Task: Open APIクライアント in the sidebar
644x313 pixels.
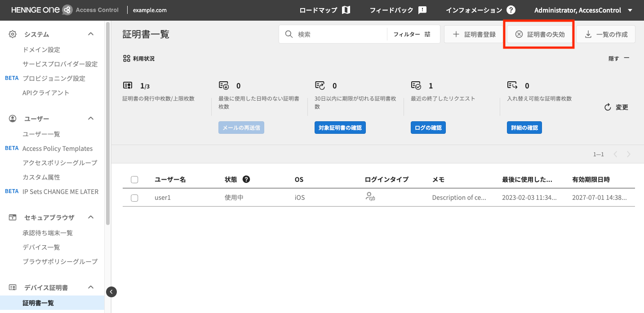Action: (x=46, y=93)
